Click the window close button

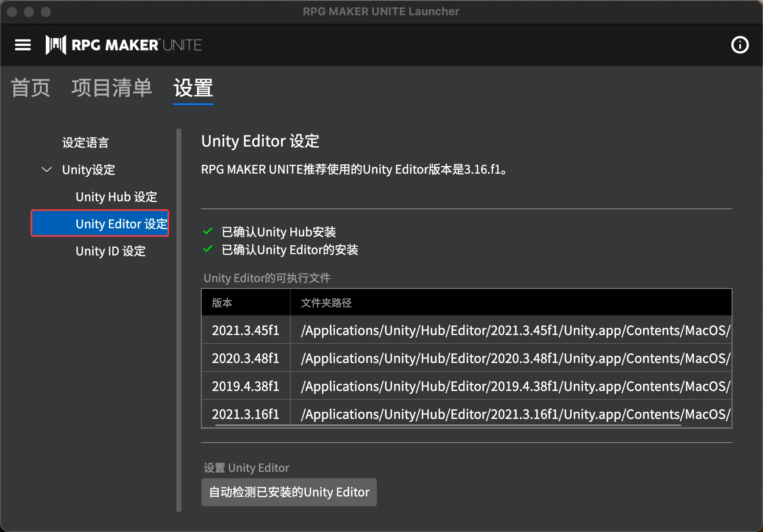12,12
